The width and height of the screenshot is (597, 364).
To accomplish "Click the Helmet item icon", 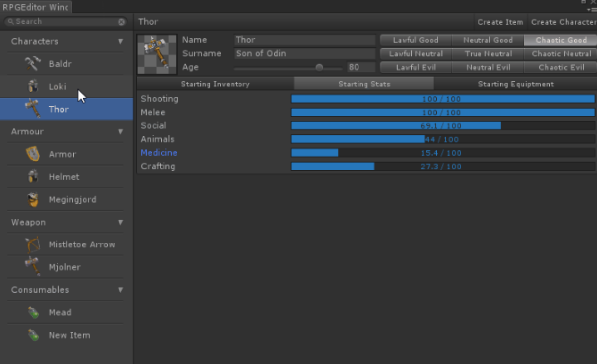I will point(33,177).
